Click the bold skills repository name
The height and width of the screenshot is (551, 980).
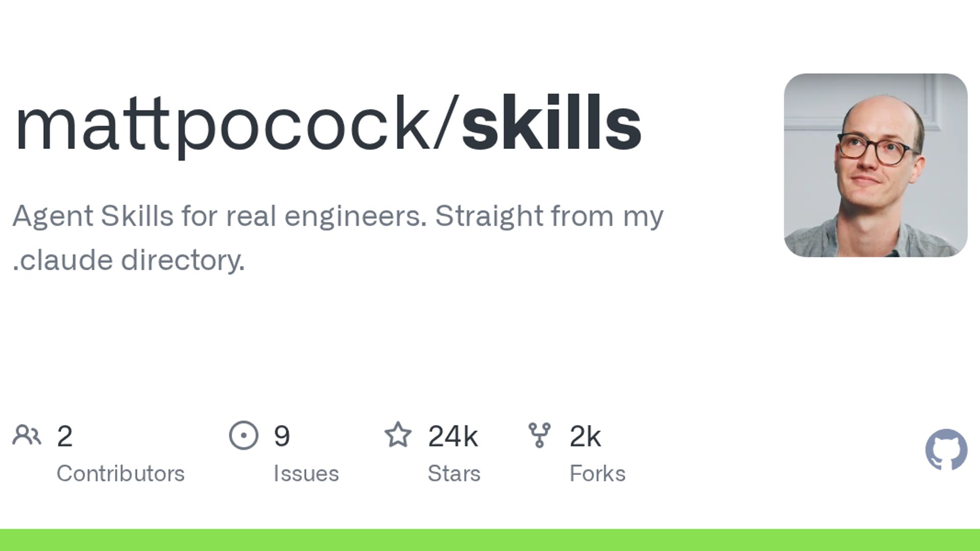(x=551, y=124)
